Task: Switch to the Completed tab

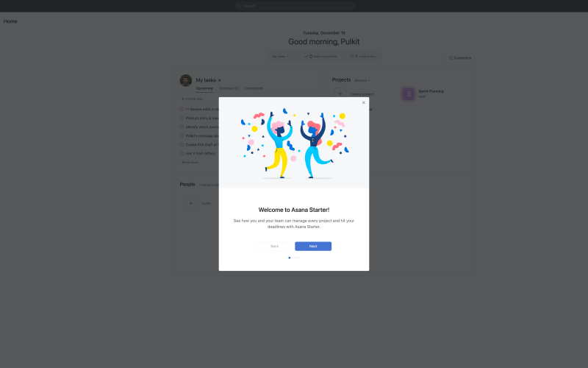Action: point(254,88)
